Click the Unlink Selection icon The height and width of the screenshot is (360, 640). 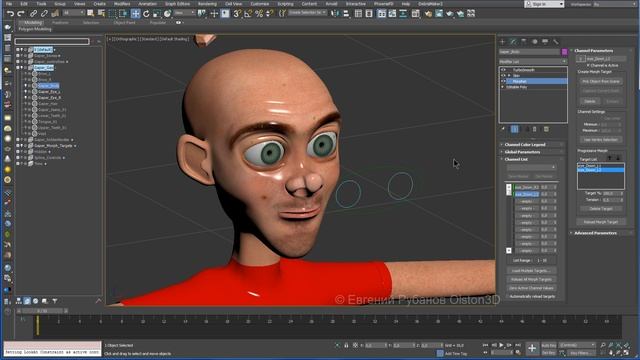click(44, 13)
